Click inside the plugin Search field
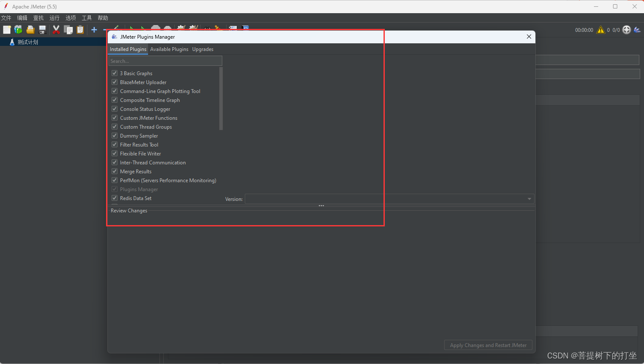Screen dimensions: 644x364 165,60
